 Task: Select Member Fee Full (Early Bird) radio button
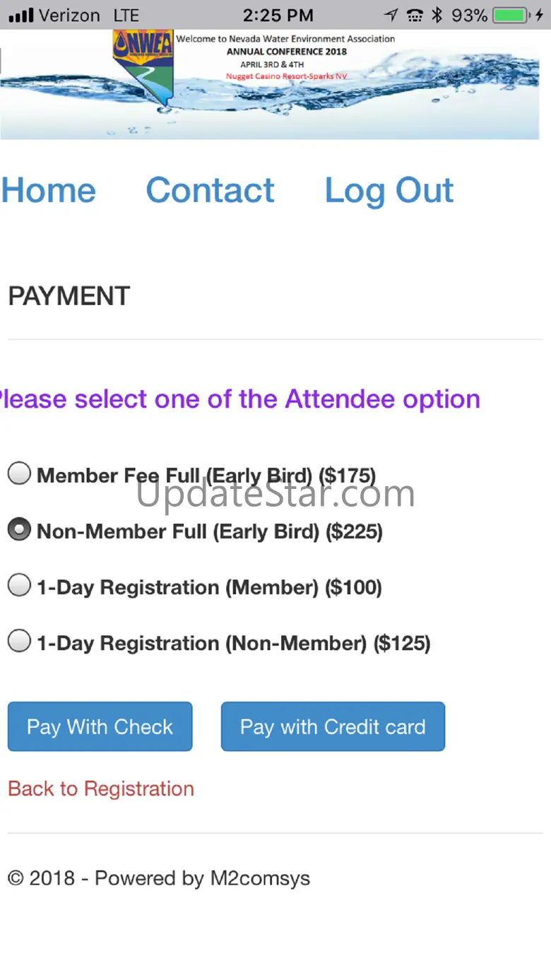[x=19, y=473]
